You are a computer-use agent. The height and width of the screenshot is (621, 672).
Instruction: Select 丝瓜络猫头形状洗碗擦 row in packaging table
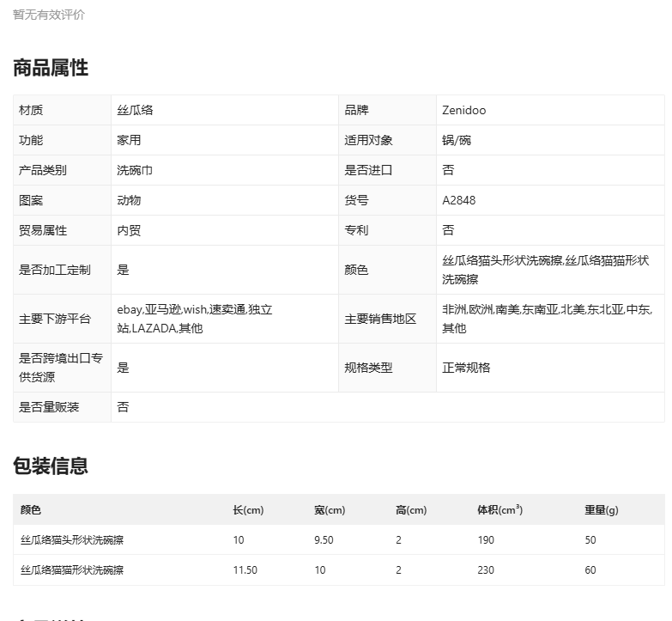click(72, 540)
